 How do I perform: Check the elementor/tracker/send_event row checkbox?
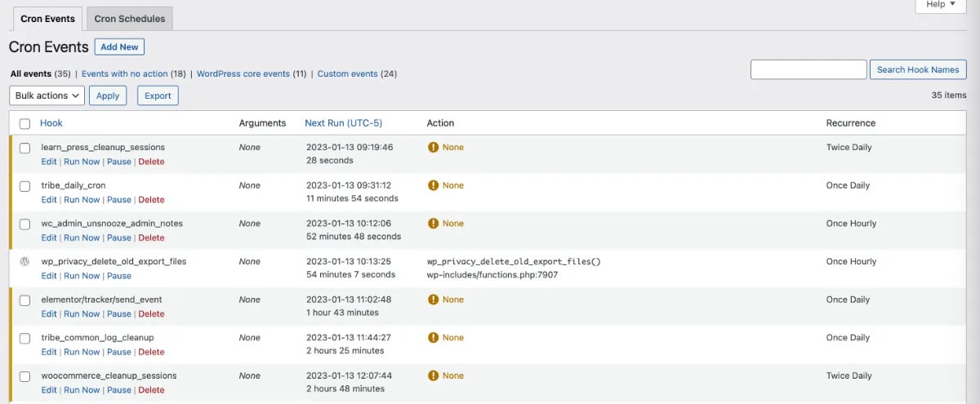coord(24,300)
